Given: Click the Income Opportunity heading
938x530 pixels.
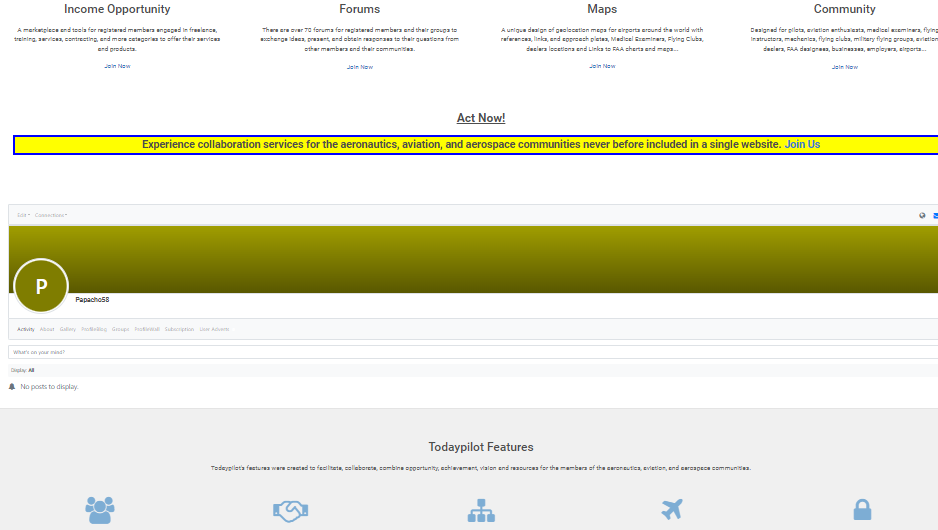Looking at the screenshot, I should coord(117,9).
